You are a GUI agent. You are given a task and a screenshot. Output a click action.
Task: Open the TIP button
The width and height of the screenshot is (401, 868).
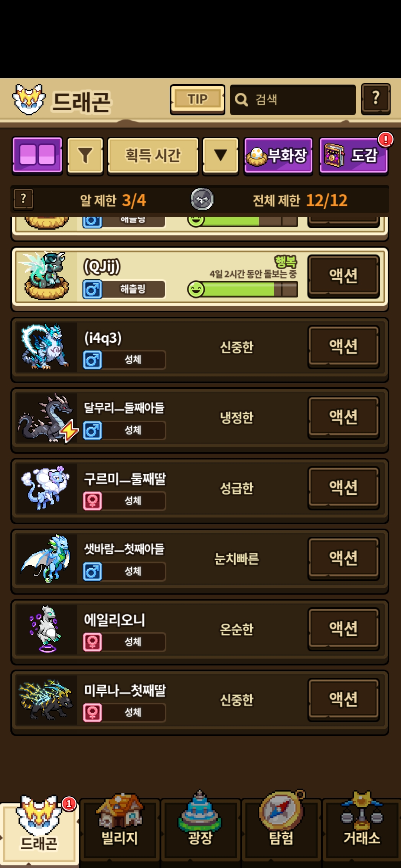tap(198, 99)
